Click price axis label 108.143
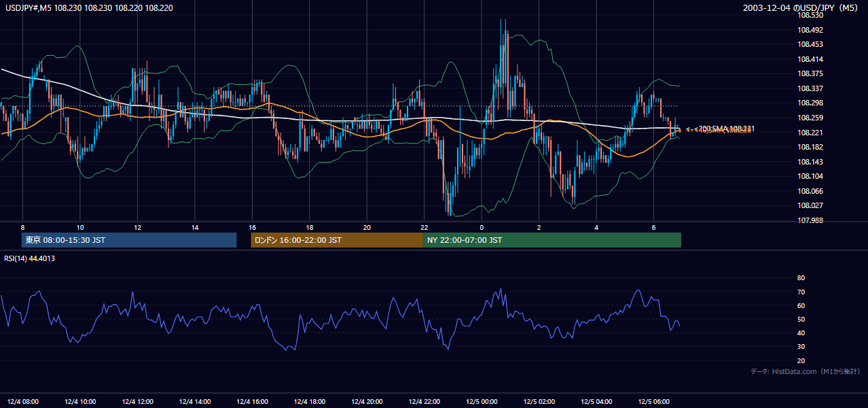The width and height of the screenshot is (868, 408). coord(809,162)
